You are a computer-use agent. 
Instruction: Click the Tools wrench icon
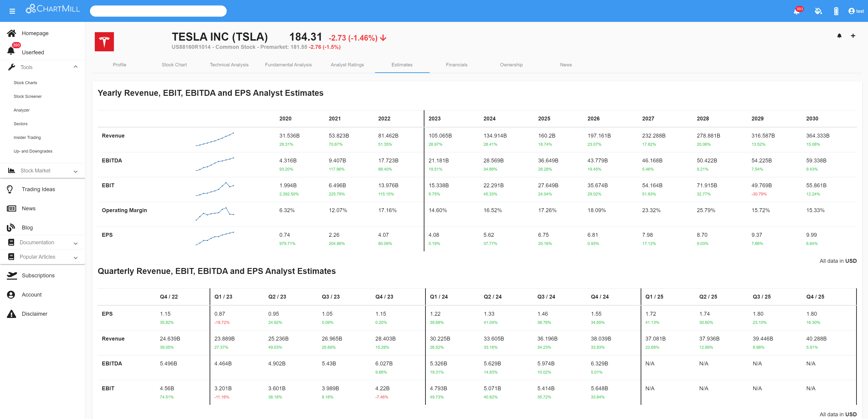pyautogui.click(x=11, y=67)
